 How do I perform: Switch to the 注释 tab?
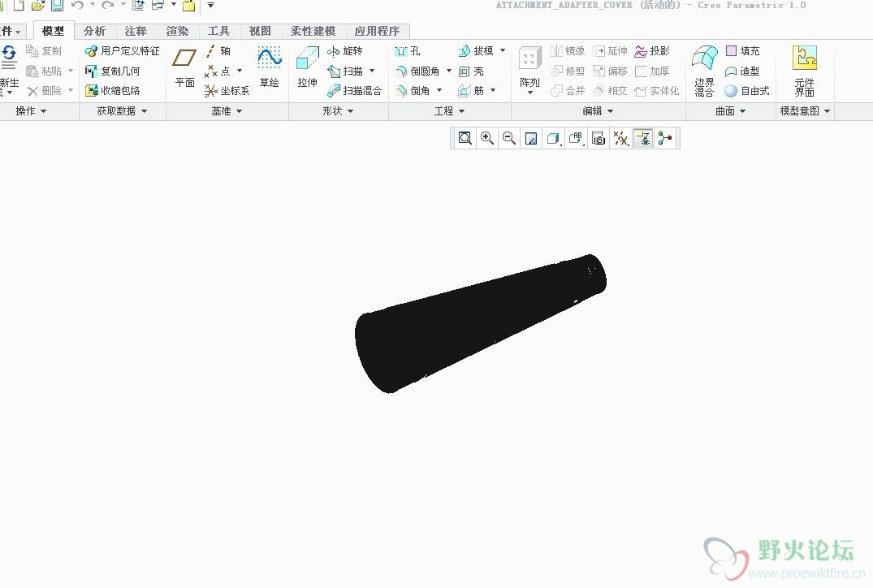point(136,31)
